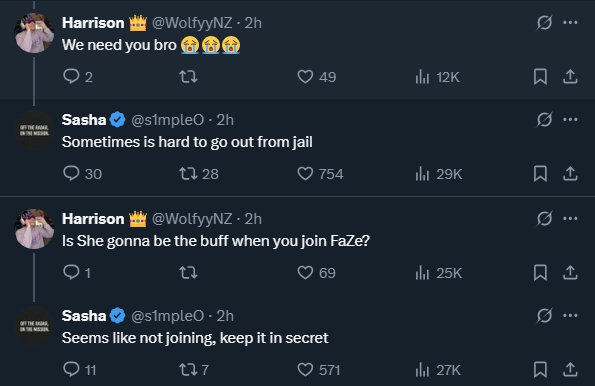Open replies on the tweet with 30 comments
Screen dimensions: 595x386
pyautogui.click(x=82, y=174)
